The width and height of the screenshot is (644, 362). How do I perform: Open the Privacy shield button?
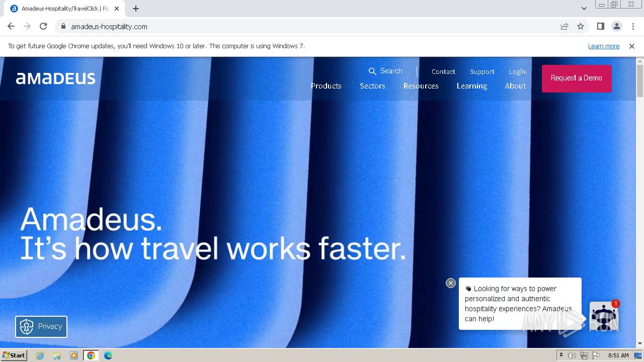(41, 326)
